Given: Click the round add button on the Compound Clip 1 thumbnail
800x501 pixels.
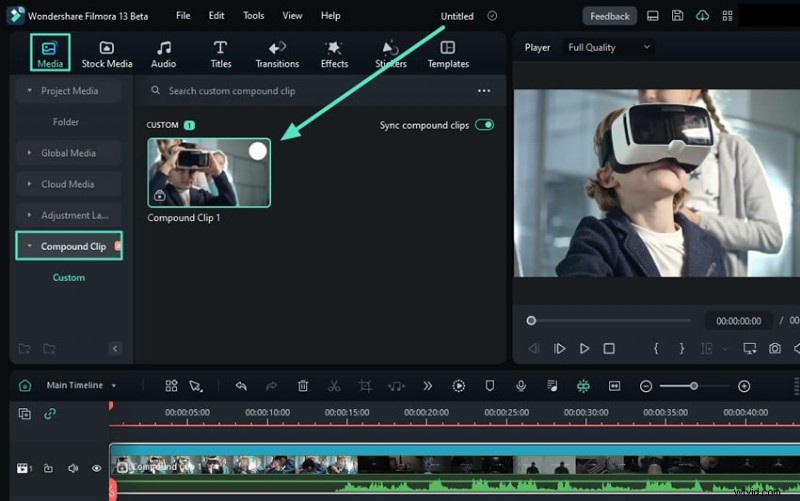Looking at the screenshot, I should coord(258,151).
